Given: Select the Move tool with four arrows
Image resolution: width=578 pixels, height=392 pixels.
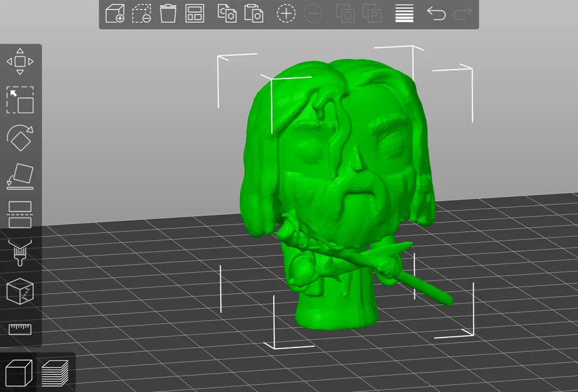Looking at the screenshot, I should click(20, 61).
